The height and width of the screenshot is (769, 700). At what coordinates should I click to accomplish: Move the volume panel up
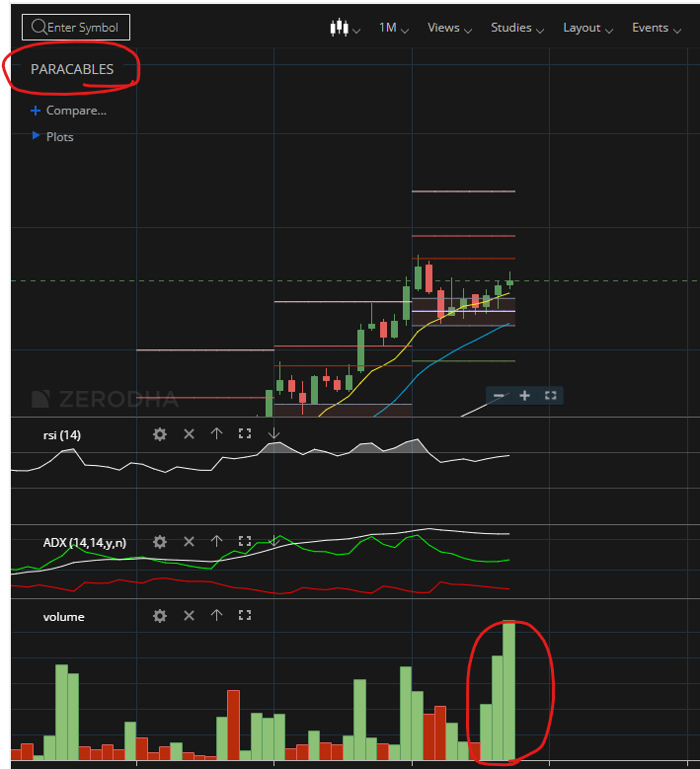(216, 615)
